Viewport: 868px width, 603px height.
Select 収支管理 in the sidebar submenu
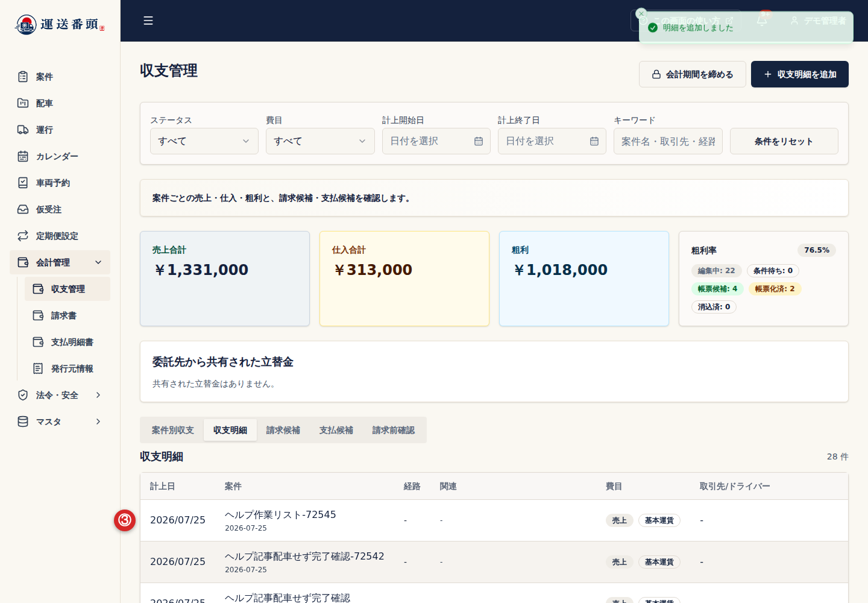pyautogui.click(x=68, y=289)
